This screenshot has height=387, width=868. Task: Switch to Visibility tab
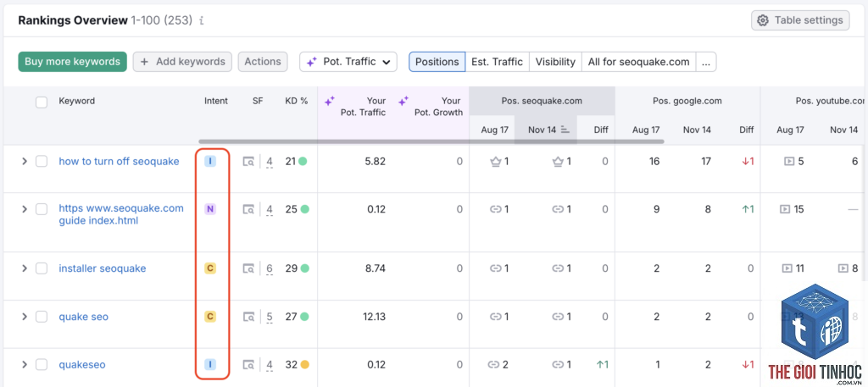pos(555,61)
